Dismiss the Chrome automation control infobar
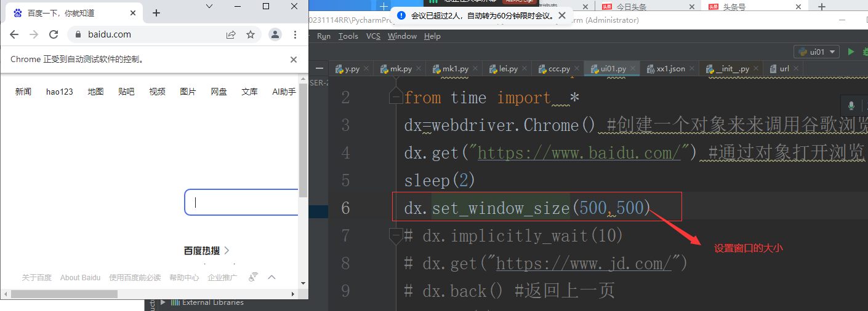This screenshot has width=868, height=311. tap(294, 60)
